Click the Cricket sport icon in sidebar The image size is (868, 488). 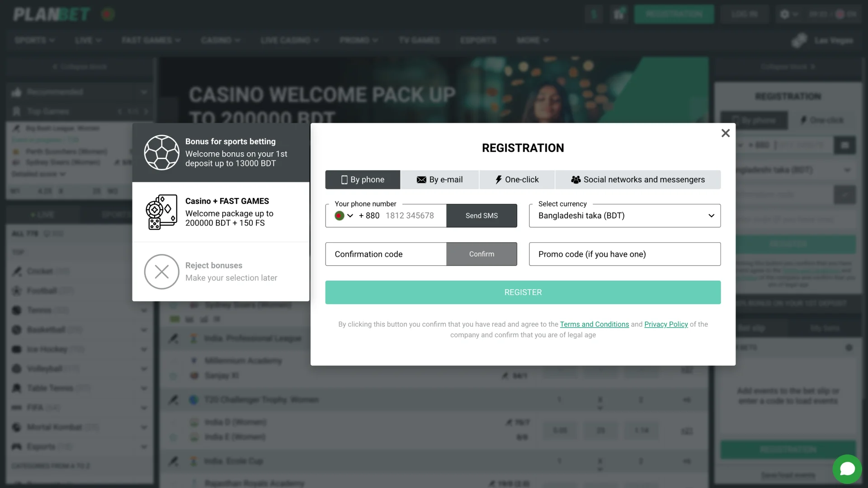(x=17, y=271)
